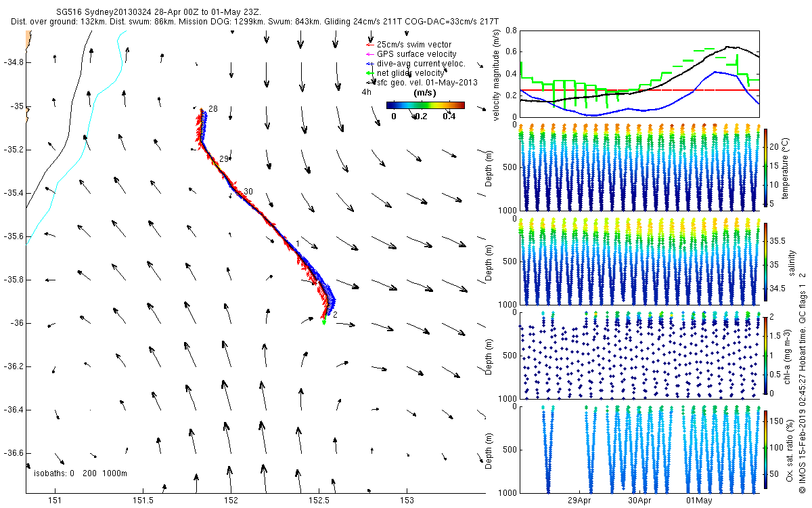812x508 pixels.
Task: Click the '151.5' longitude tick label
Action: 143,501
